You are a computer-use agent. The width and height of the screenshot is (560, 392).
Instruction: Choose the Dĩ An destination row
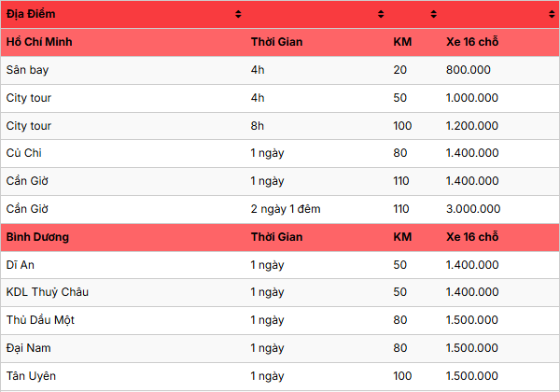click(x=20, y=265)
